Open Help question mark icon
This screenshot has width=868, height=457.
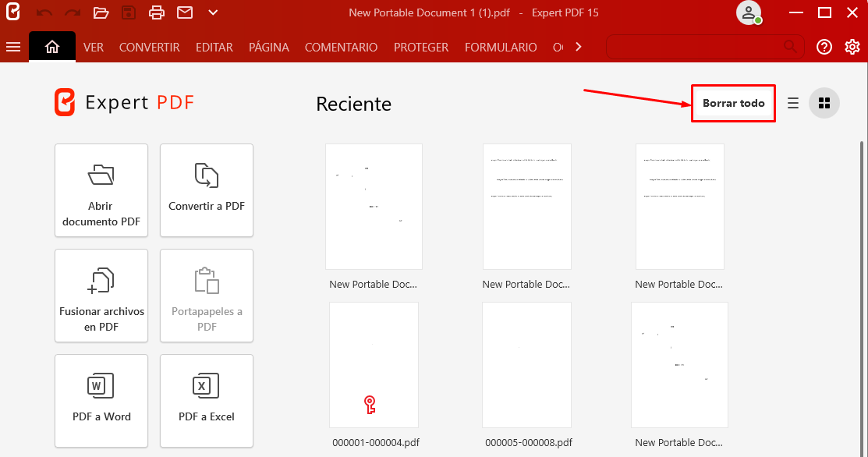pyautogui.click(x=824, y=47)
